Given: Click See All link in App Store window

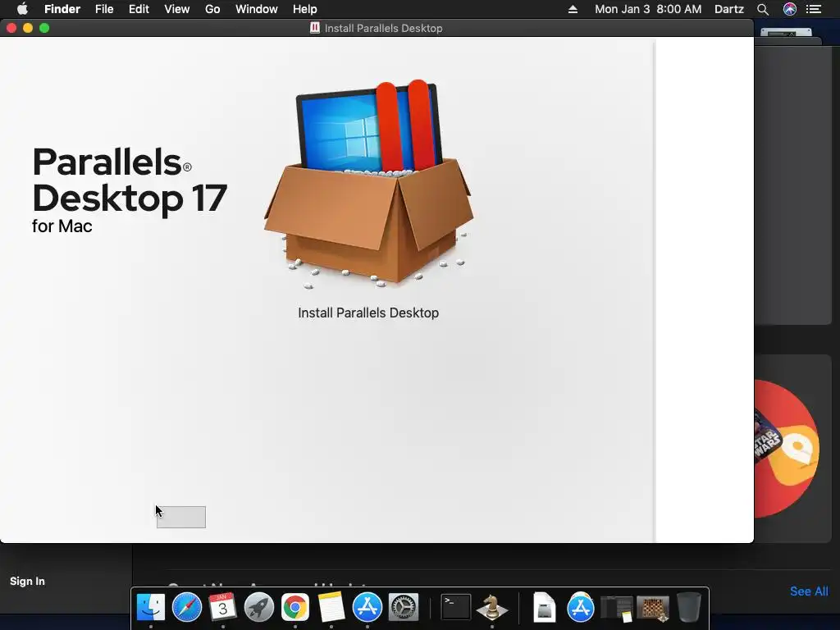Looking at the screenshot, I should point(809,591).
